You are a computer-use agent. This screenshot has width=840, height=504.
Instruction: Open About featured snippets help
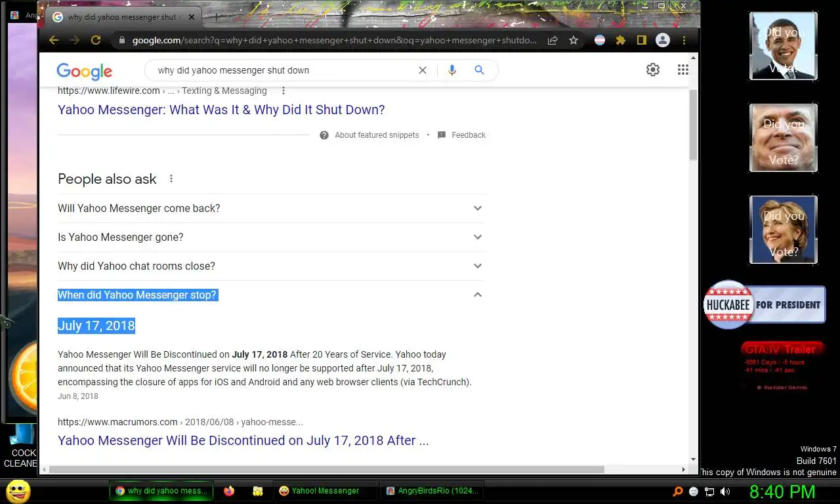[x=369, y=135]
